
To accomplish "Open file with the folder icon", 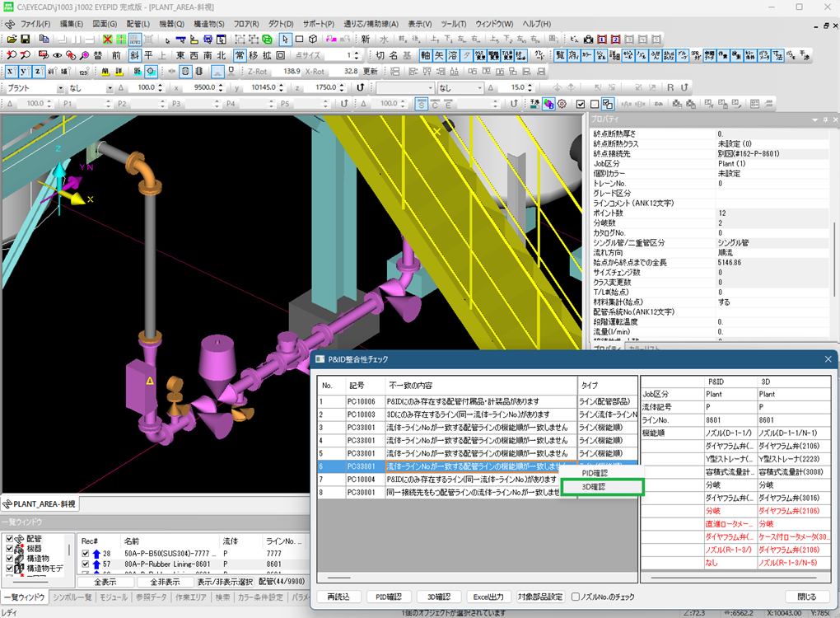I will click(12, 39).
